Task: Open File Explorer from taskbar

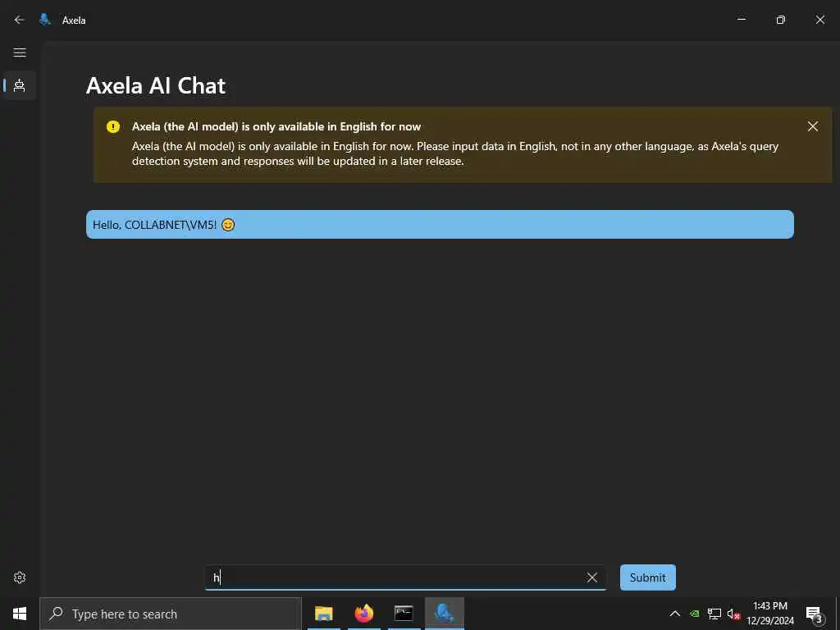Action: tap(323, 614)
